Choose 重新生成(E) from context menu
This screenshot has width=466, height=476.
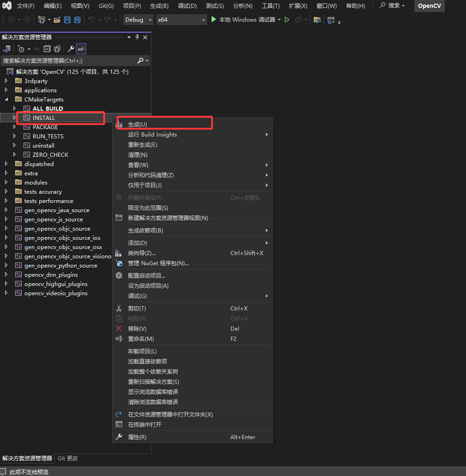(142, 145)
